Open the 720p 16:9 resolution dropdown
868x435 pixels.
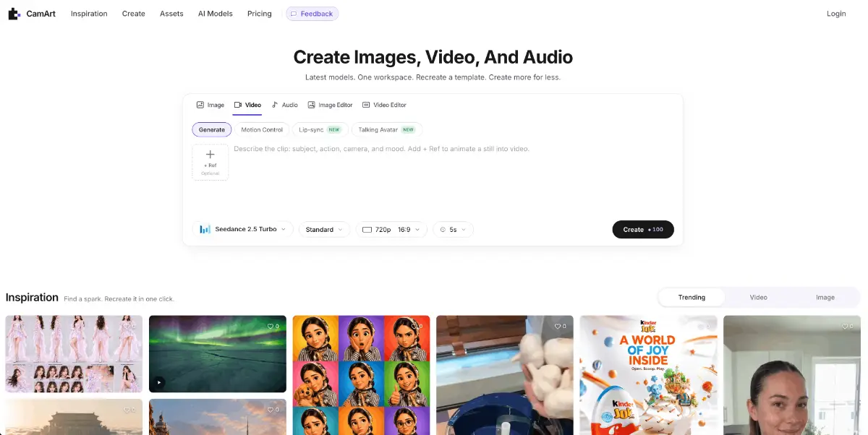pyautogui.click(x=391, y=229)
